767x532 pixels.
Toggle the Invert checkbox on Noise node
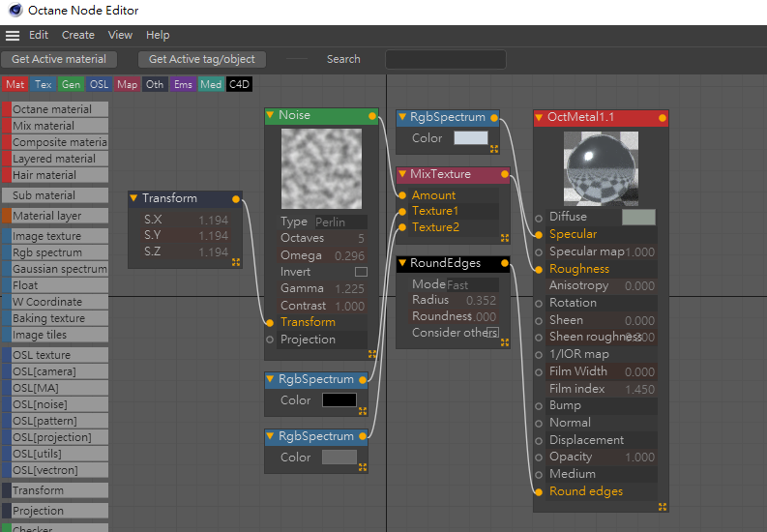[x=361, y=272]
